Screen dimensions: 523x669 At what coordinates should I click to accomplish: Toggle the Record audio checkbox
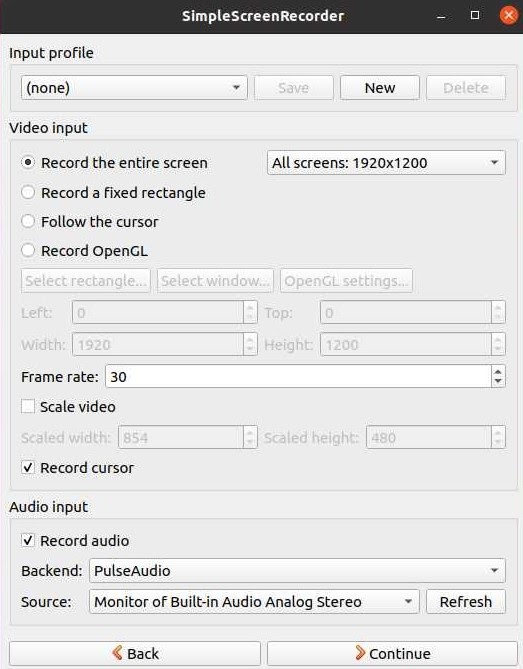pos(28,541)
